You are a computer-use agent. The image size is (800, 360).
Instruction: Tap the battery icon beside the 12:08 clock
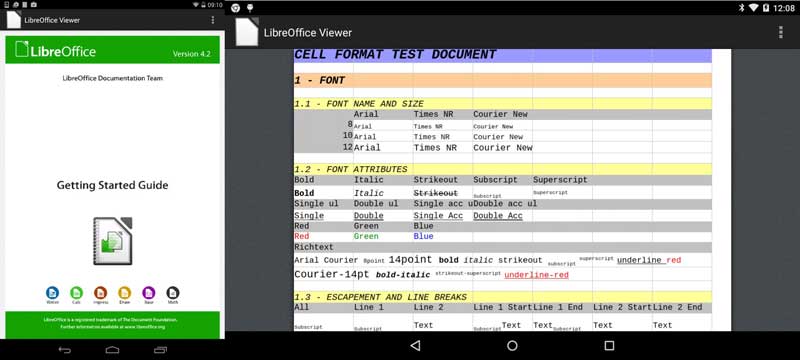click(766, 8)
